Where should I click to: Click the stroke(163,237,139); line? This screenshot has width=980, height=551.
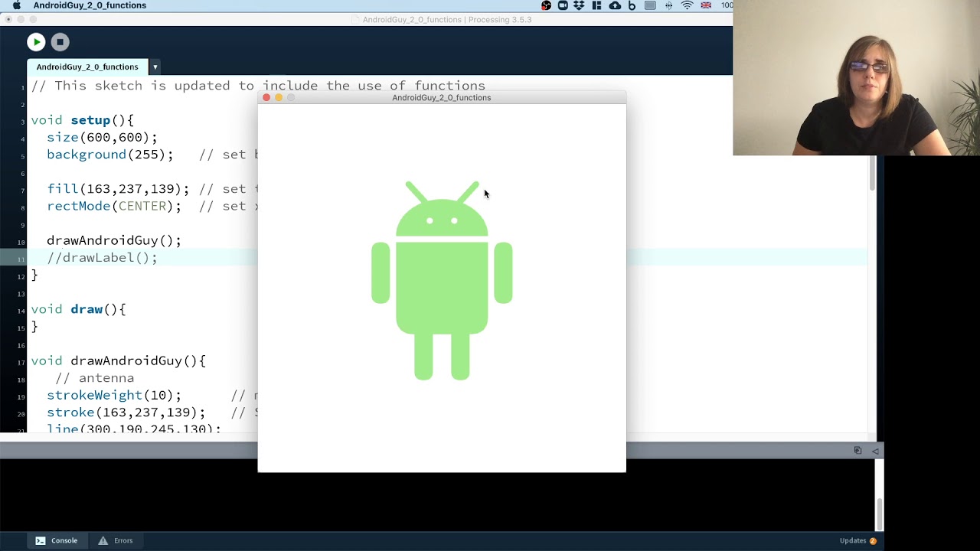(126, 412)
